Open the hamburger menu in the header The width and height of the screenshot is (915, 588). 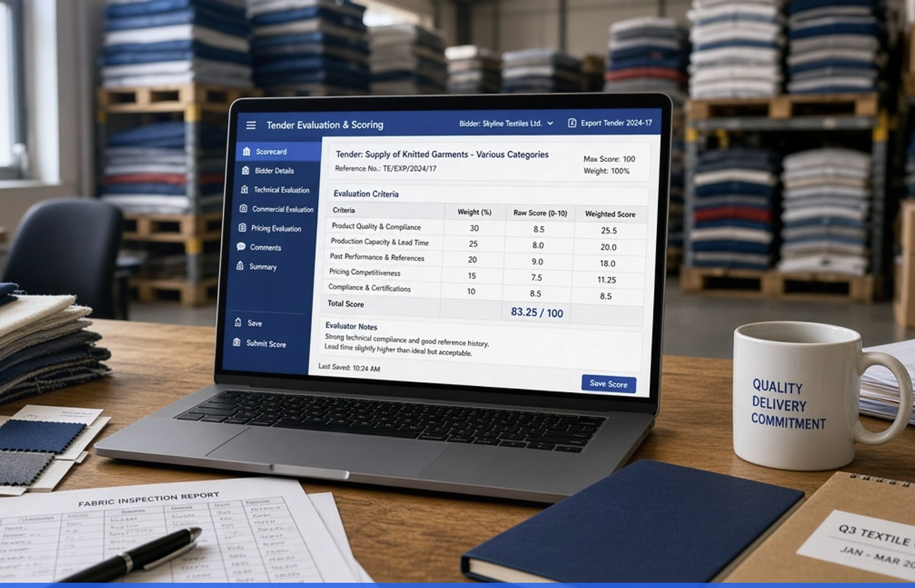tap(250, 125)
